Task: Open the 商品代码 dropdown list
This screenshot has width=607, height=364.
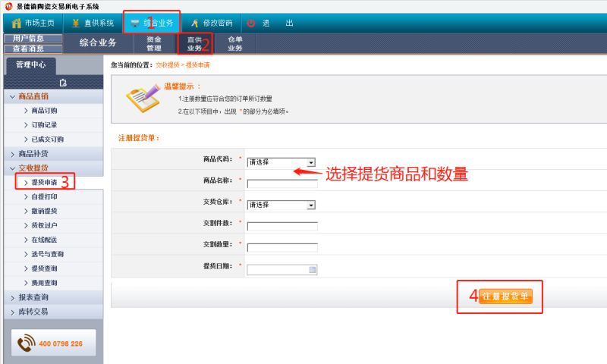Action: [311, 162]
